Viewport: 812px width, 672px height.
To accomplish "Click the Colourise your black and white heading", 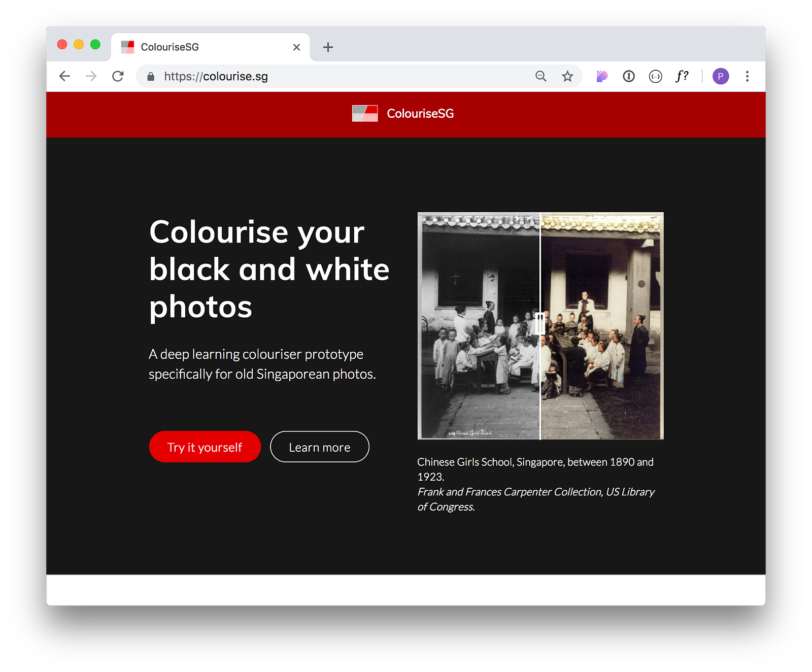I will pos(269,269).
